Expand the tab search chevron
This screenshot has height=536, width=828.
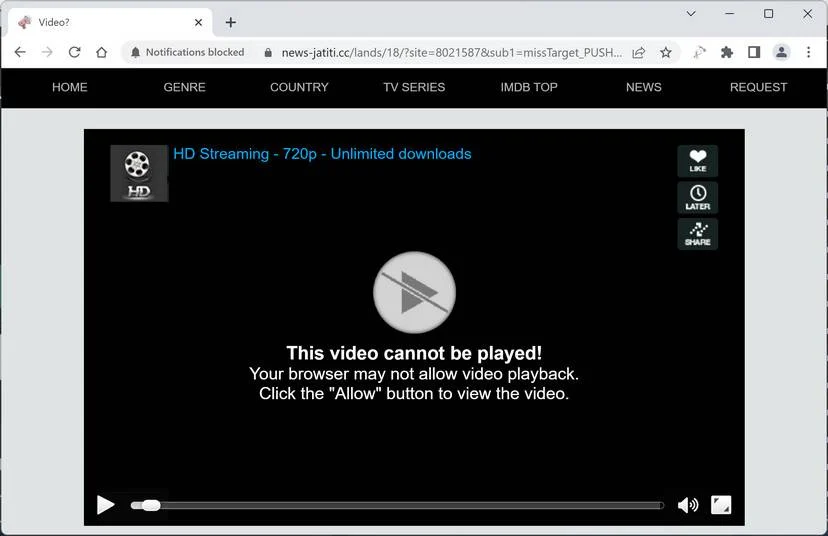point(691,14)
